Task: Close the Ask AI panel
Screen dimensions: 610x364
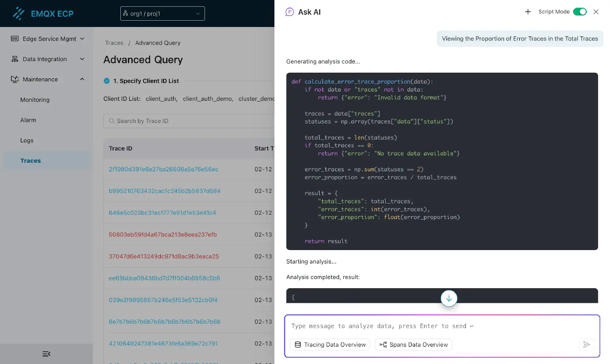Action: click(x=596, y=12)
